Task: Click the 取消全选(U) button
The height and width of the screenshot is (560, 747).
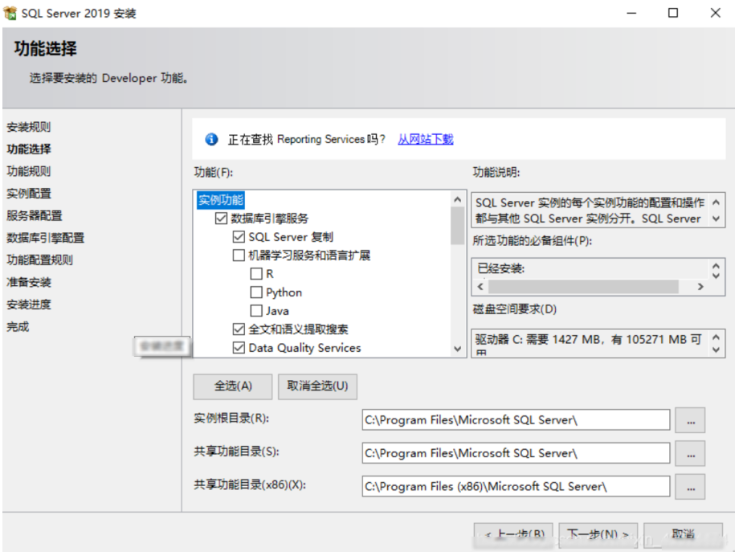Action: coord(317,386)
